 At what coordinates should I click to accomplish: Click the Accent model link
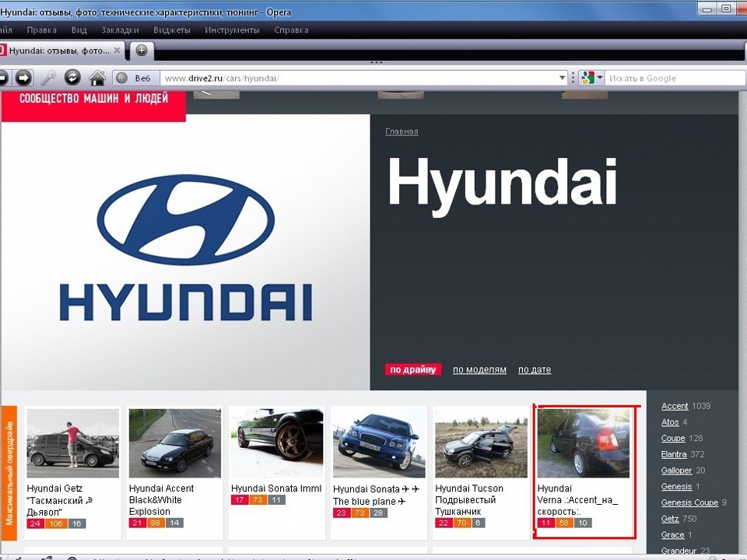674,406
